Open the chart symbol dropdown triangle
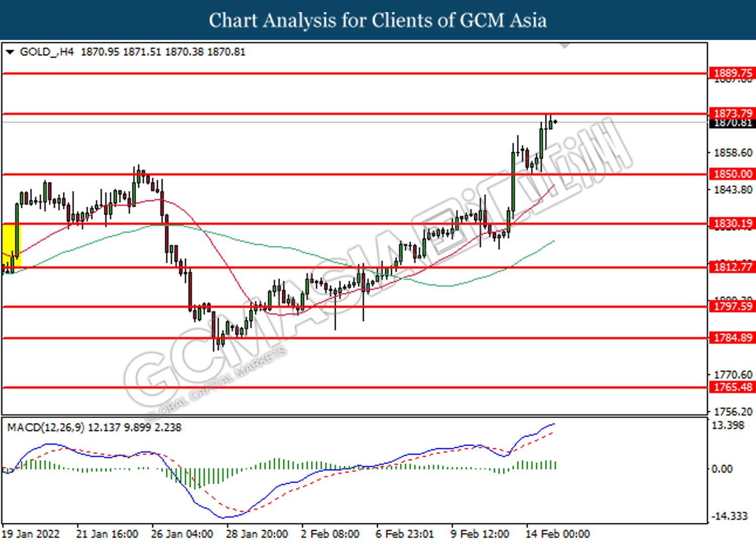The image size is (756, 540). (x=10, y=52)
